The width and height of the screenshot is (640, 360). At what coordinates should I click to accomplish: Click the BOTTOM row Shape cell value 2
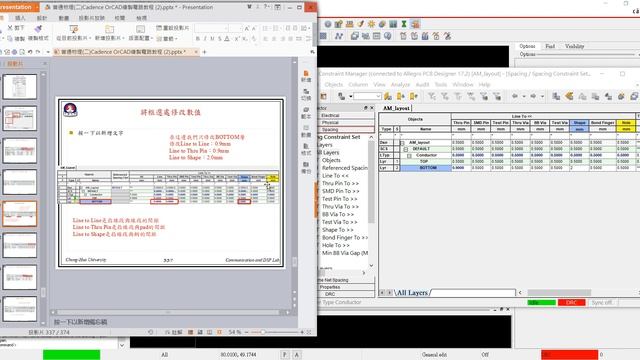click(579, 168)
